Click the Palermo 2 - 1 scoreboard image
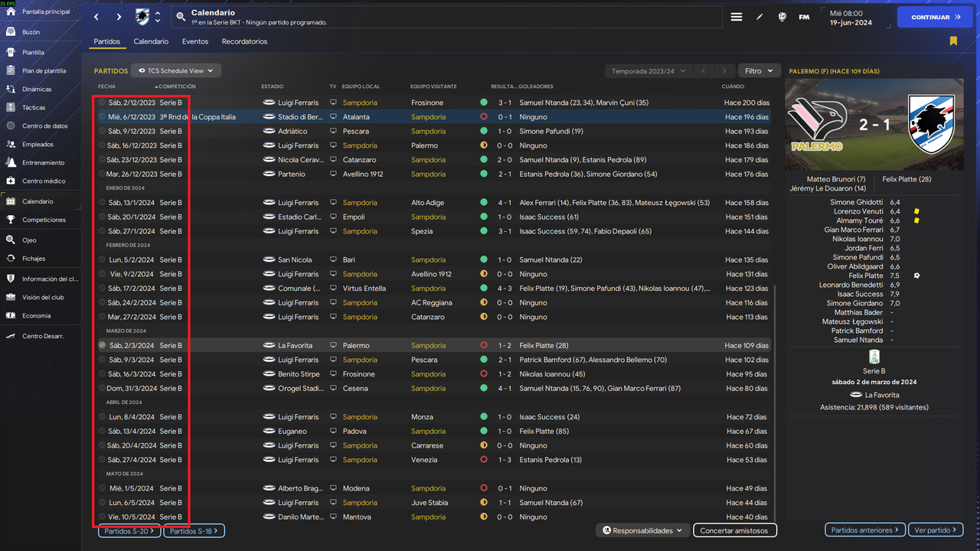 [874, 125]
